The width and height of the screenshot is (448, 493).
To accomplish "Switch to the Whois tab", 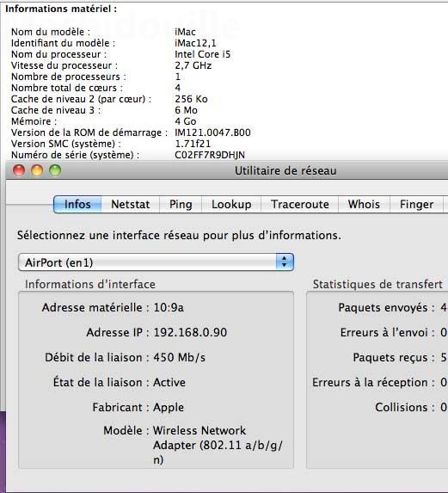I will [364, 205].
